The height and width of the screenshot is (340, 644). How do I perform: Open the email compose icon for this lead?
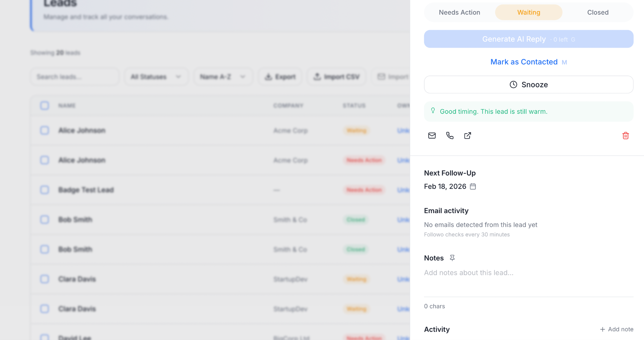point(432,136)
